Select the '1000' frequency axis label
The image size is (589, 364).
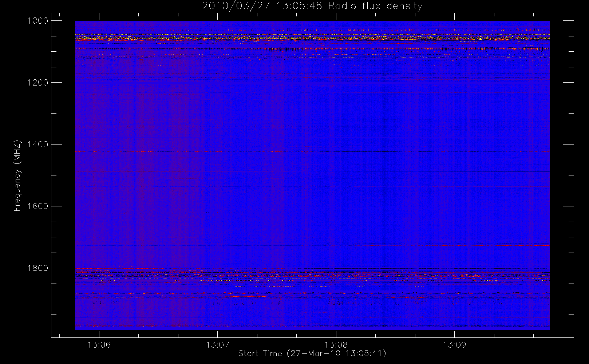tap(38, 21)
